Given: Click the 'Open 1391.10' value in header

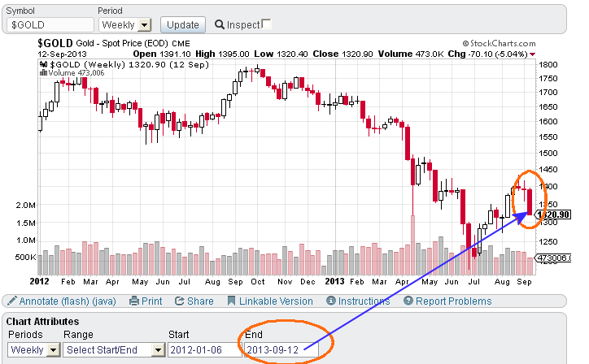Looking at the screenshot, I should point(162,54).
